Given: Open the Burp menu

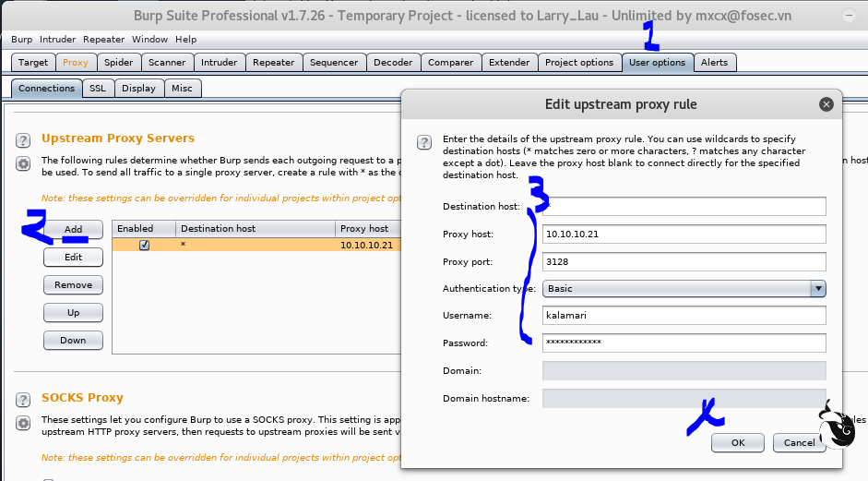Looking at the screenshot, I should [21, 40].
